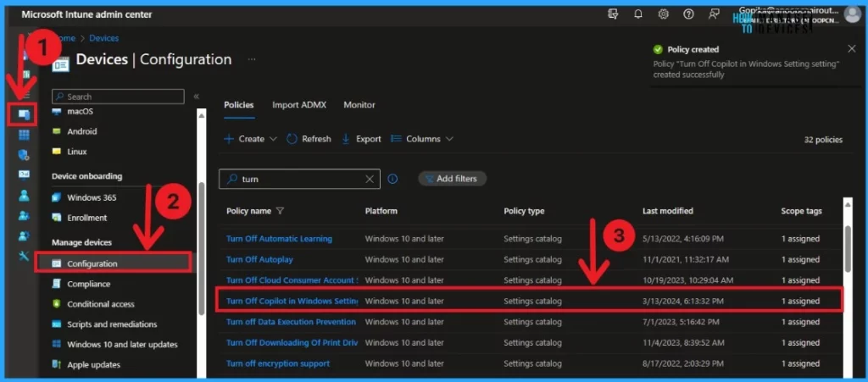This screenshot has height=382, width=868.
Task: Export the policies list
Action: 361,139
